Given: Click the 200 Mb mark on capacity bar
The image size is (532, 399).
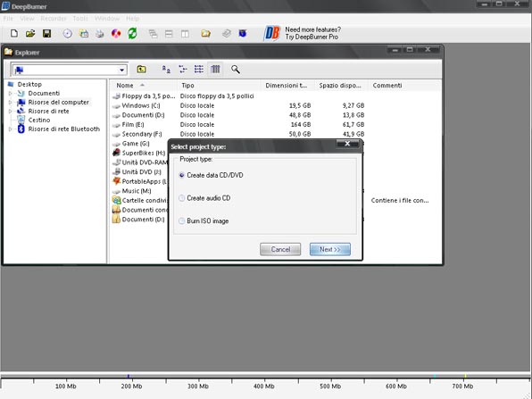Looking at the screenshot, I should (131, 387).
